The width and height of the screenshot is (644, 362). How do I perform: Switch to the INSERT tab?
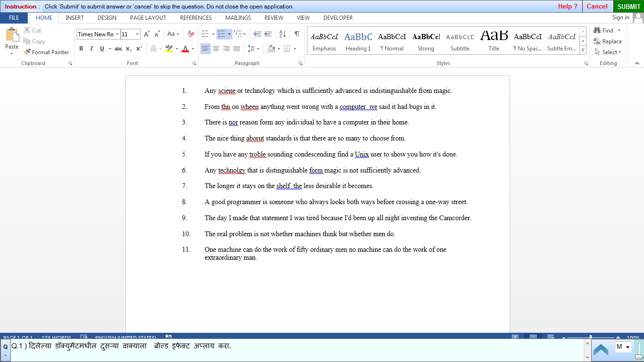75,18
